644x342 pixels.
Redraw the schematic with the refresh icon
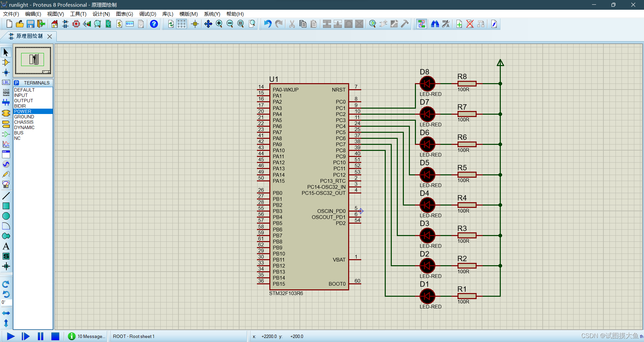click(x=171, y=24)
